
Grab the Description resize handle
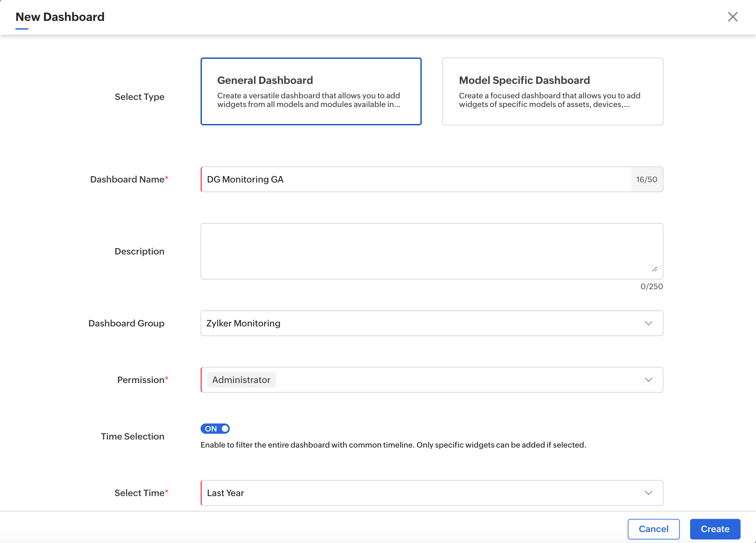pos(655,269)
